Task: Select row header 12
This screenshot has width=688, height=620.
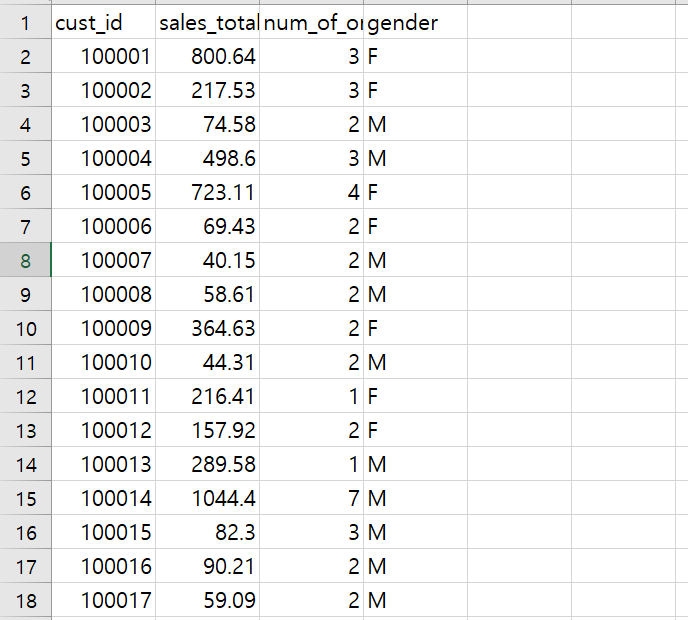Action: pos(25,396)
